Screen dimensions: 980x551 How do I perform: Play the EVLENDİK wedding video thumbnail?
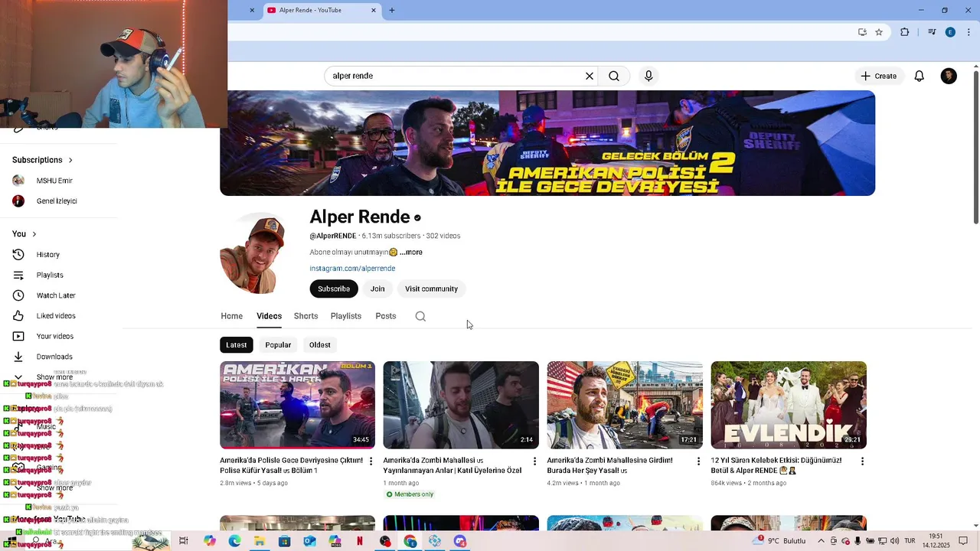pos(789,405)
